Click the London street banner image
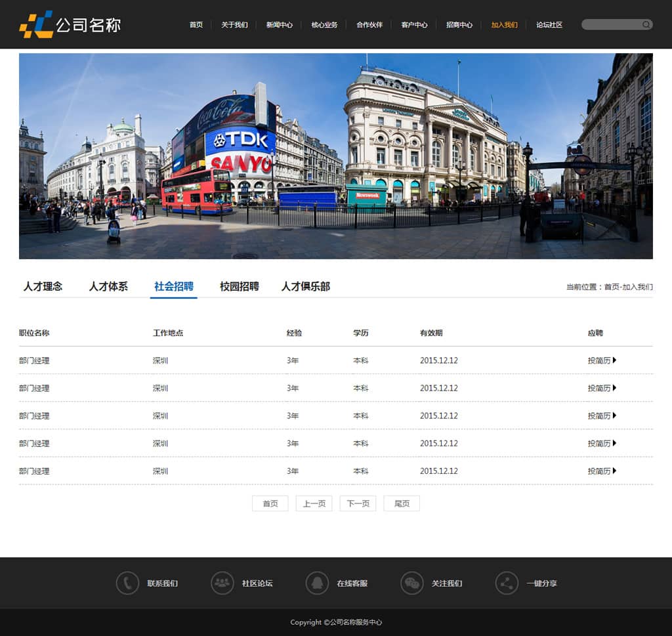The image size is (672, 636). [x=335, y=156]
